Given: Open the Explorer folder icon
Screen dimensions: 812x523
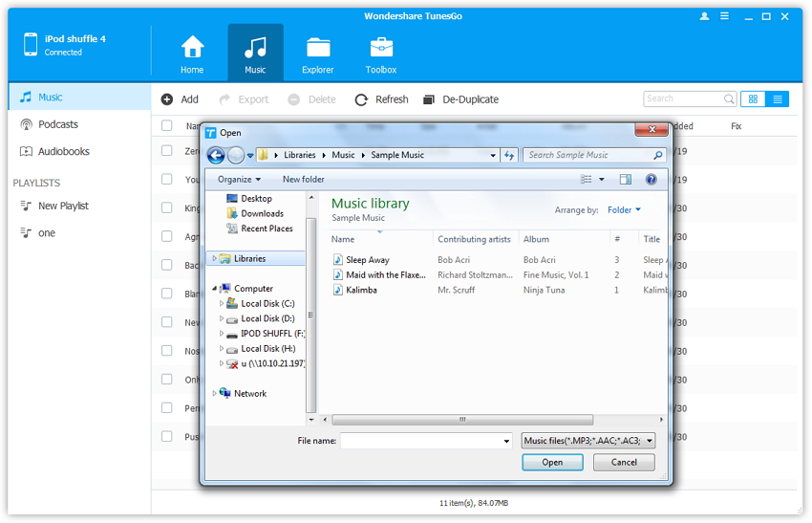Looking at the screenshot, I should pyautogui.click(x=318, y=48).
